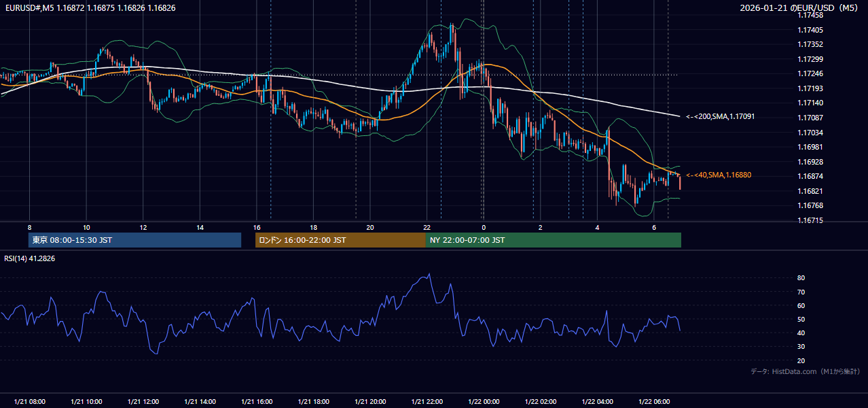The width and height of the screenshot is (868, 408).
Task: Click the 1/21 10:00 date label
Action: coord(86,402)
